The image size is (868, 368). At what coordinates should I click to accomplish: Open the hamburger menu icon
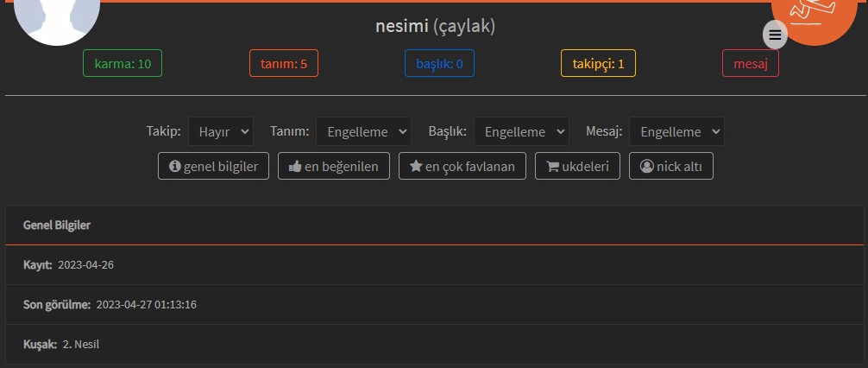[775, 35]
